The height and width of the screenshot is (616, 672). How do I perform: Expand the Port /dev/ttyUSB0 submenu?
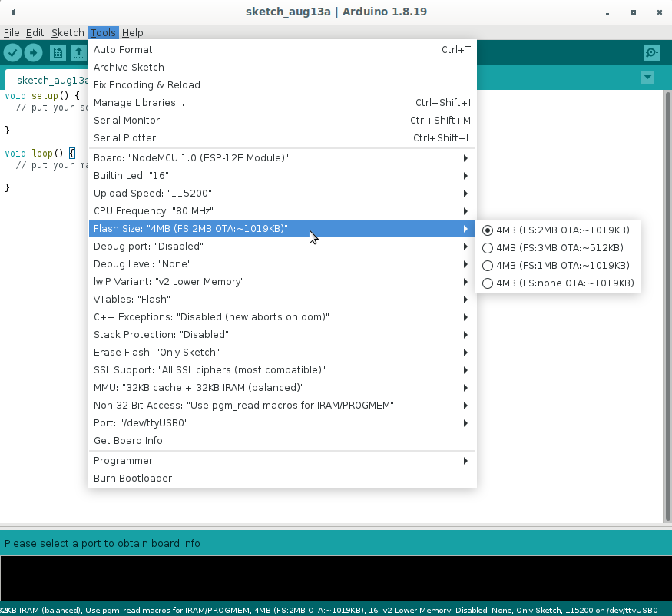pos(282,422)
